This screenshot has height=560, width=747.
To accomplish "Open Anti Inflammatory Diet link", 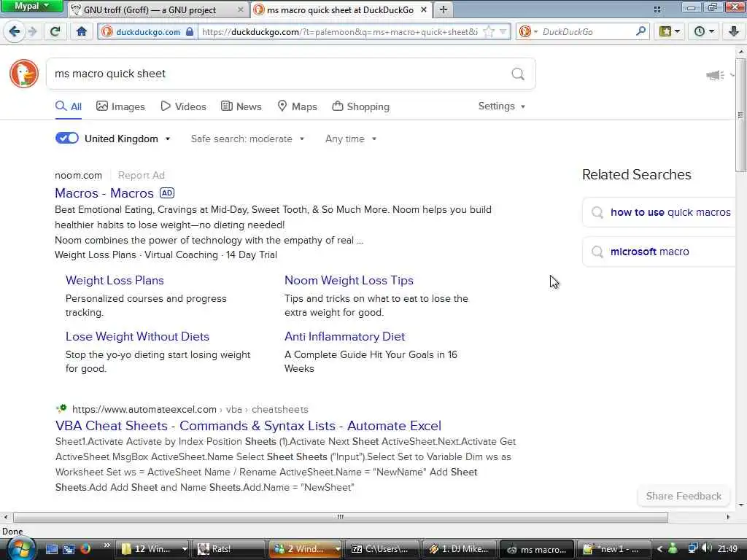I will point(344,337).
